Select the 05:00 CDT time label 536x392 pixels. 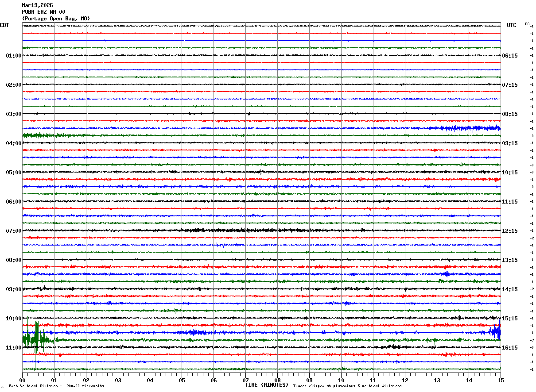click(14, 173)
